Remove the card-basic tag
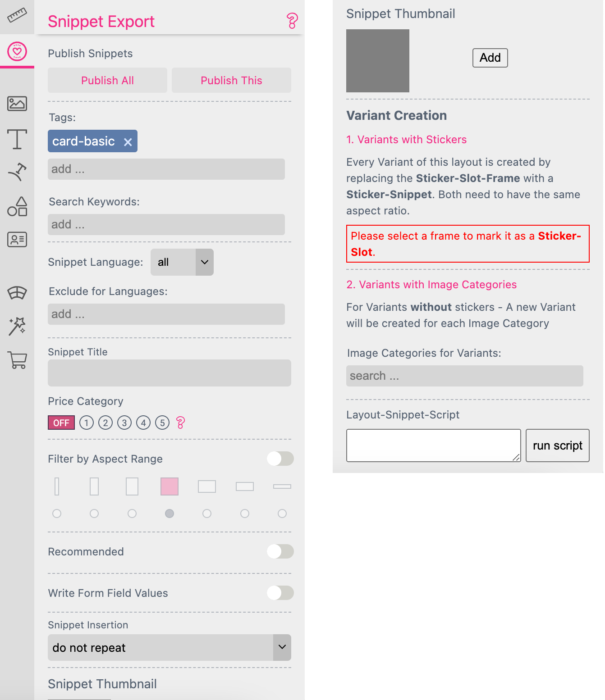 click(x=128, y=142)
